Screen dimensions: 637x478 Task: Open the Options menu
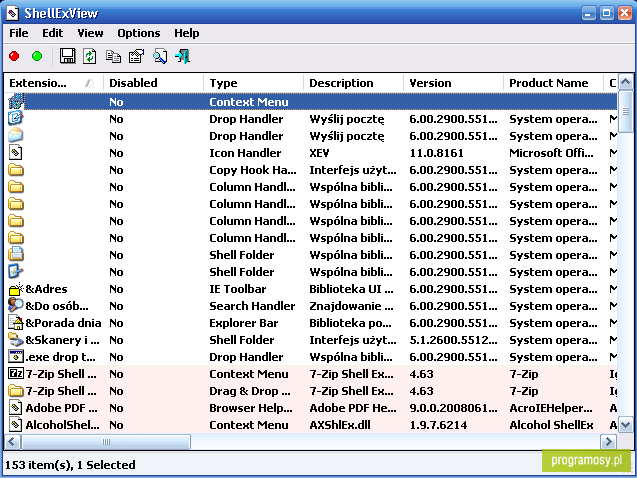(139, 33)
